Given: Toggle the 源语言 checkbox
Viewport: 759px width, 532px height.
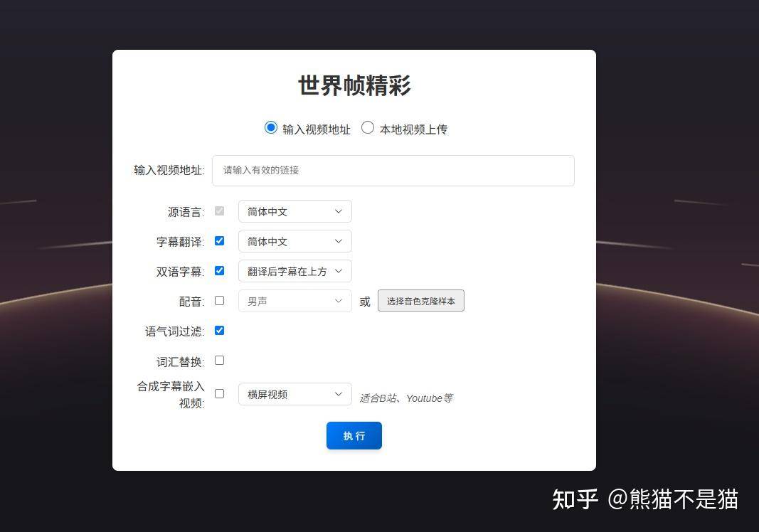Looking at the screenshot, I should pos(219,211).
